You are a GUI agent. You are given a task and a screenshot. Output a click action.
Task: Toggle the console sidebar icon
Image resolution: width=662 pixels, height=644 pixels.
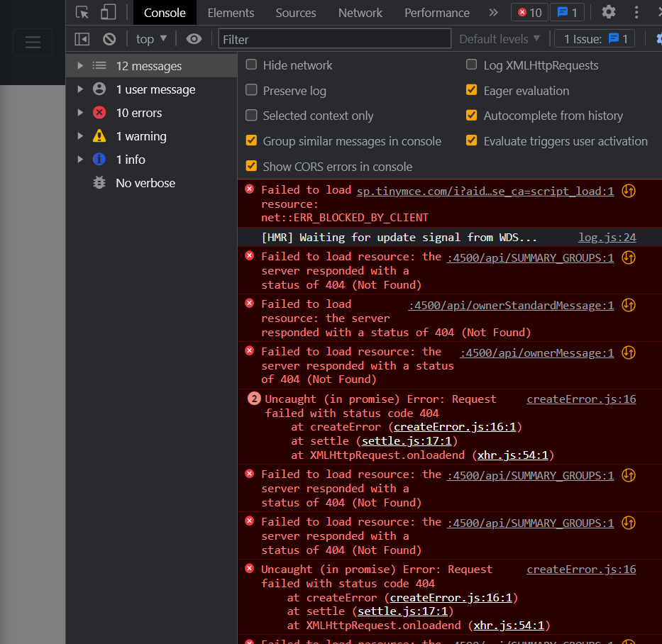pyautogui.click(x=82, y=39)
